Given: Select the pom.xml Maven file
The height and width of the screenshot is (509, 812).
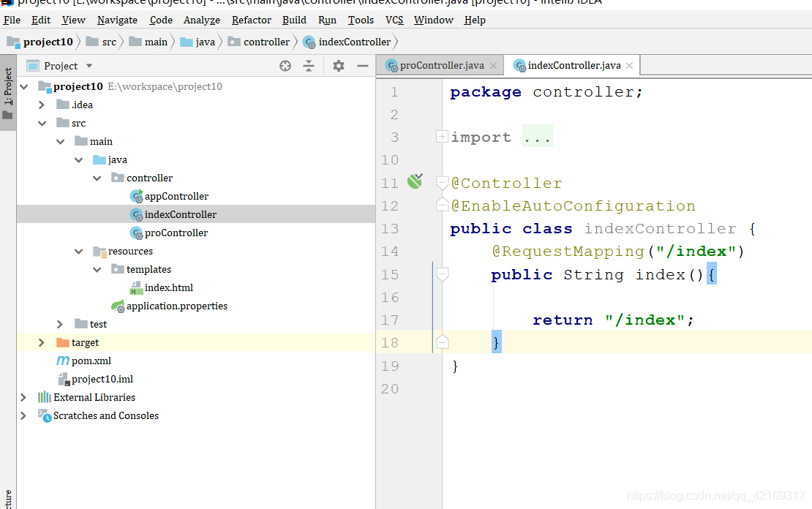Looking at the screenshot, I should [91, 361].
